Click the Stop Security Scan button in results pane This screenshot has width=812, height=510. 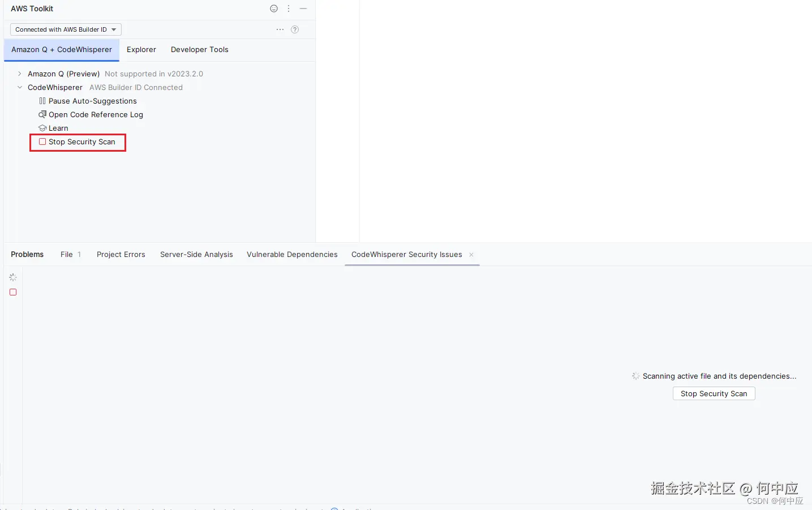pos(714,393)
